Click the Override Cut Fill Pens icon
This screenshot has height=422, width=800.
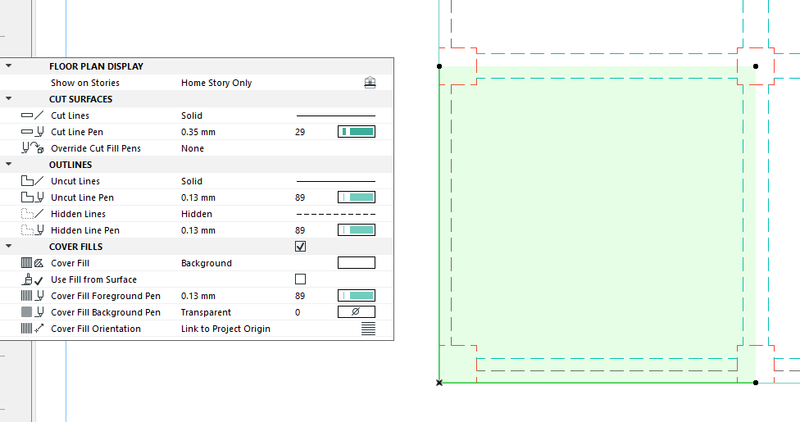[32, 148]
